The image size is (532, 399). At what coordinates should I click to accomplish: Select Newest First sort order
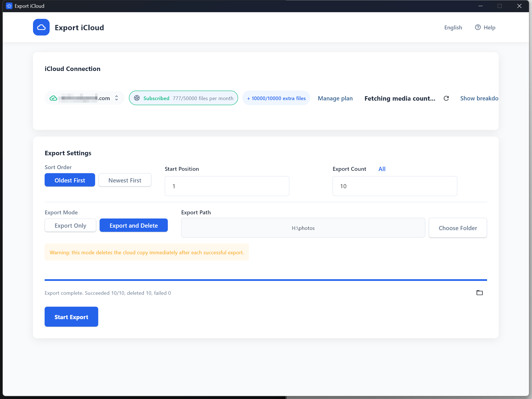pyautogui.click(x=125, y=180)
